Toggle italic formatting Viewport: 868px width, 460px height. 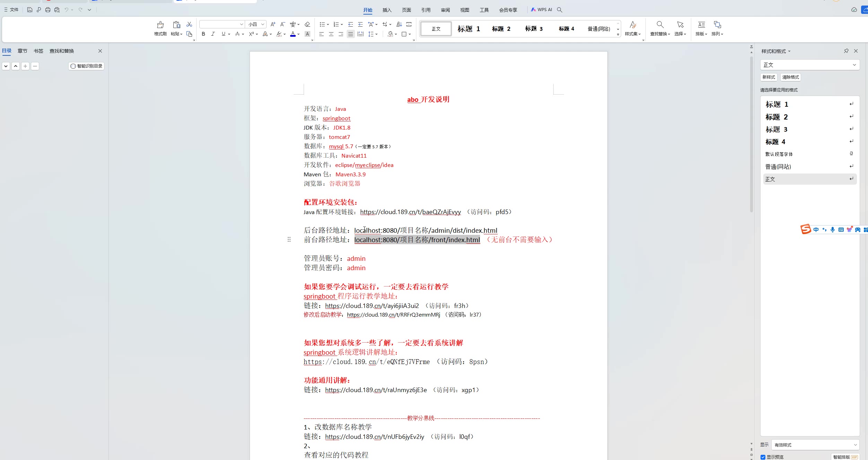pyautogui.click(x=213, y=34)
